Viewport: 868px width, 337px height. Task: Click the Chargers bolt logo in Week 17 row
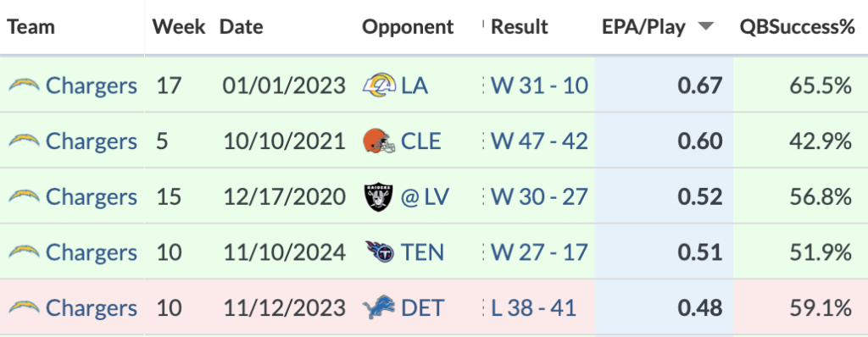pyautogui.click(x=24, y=86)
